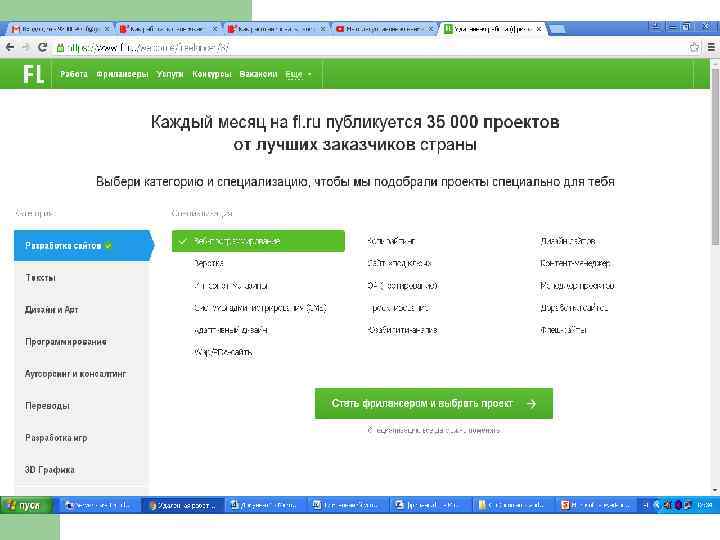The image size is (720, 540).
Task: Switch to the fifth taskbar window button
Action: pos(430,505)
